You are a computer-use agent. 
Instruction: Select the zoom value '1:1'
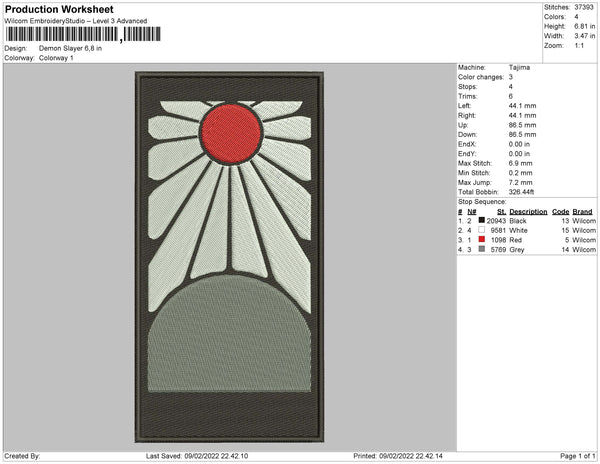[579, 46]
